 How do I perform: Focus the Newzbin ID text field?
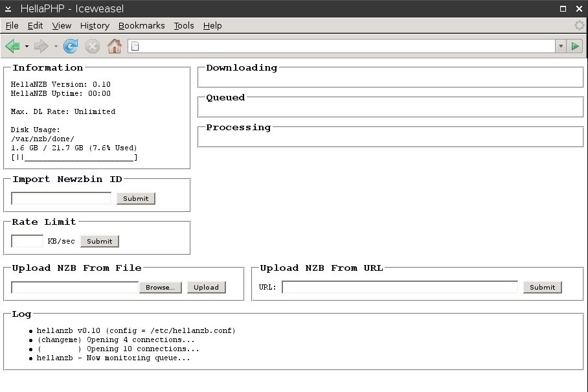[61, 198]
